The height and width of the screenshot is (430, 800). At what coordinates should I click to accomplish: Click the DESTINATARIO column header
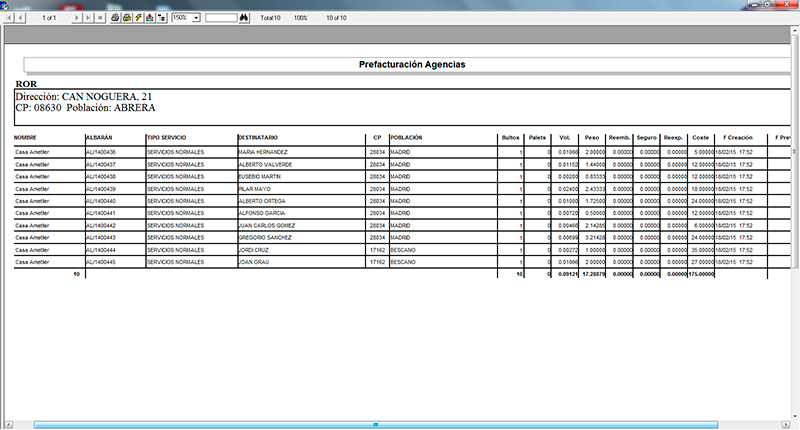pyautogui.click(x=258, y=138)
